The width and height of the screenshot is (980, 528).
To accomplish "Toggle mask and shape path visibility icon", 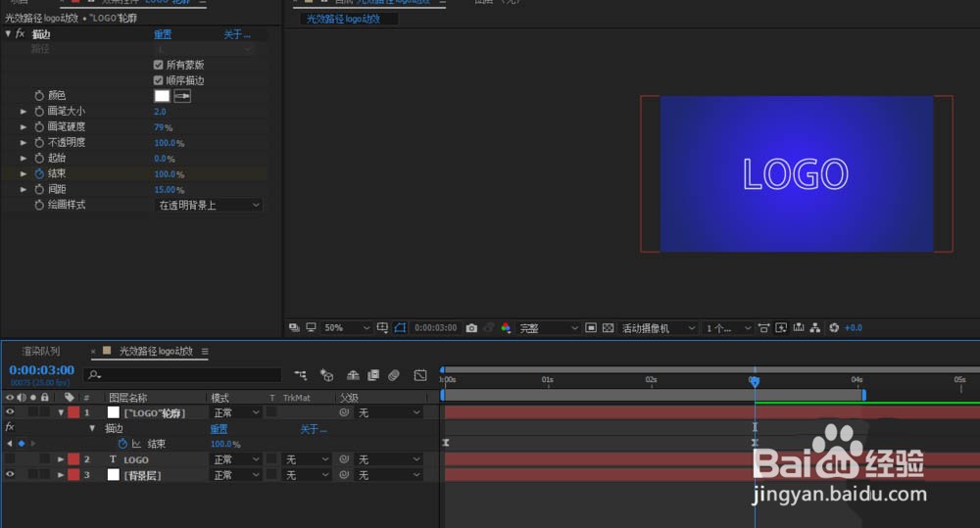I will pyautogui.click(x=400, y=327).
